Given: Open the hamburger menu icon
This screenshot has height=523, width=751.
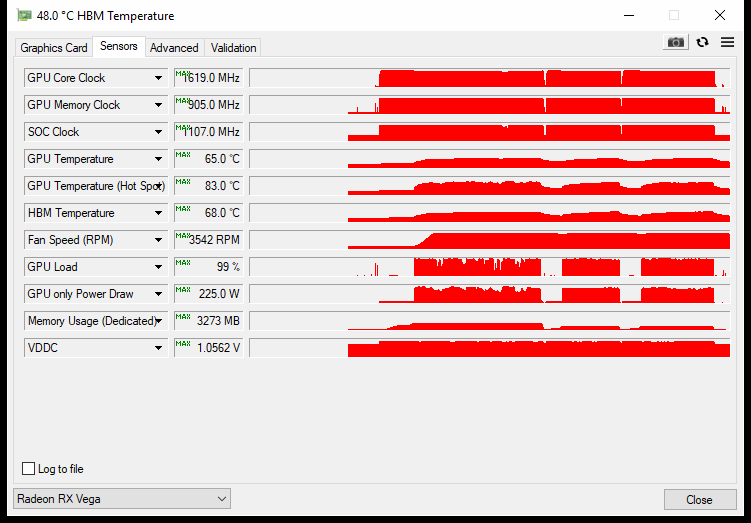Looking at the screenshot, I should click(x=727, y=42).
